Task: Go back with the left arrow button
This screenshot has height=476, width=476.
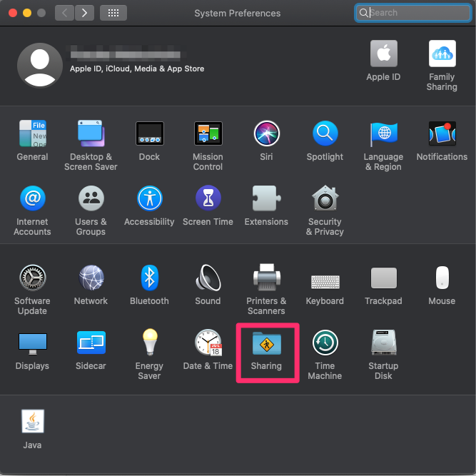Action: (64, 13)
